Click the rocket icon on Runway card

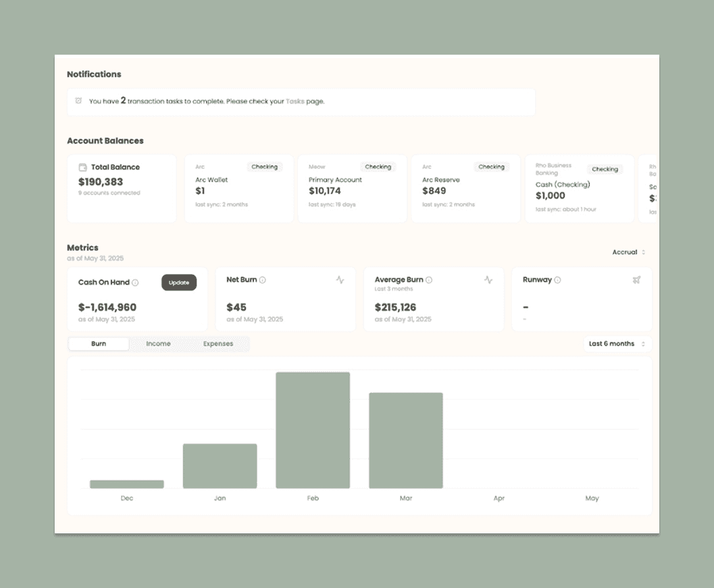tap(636, 279)
